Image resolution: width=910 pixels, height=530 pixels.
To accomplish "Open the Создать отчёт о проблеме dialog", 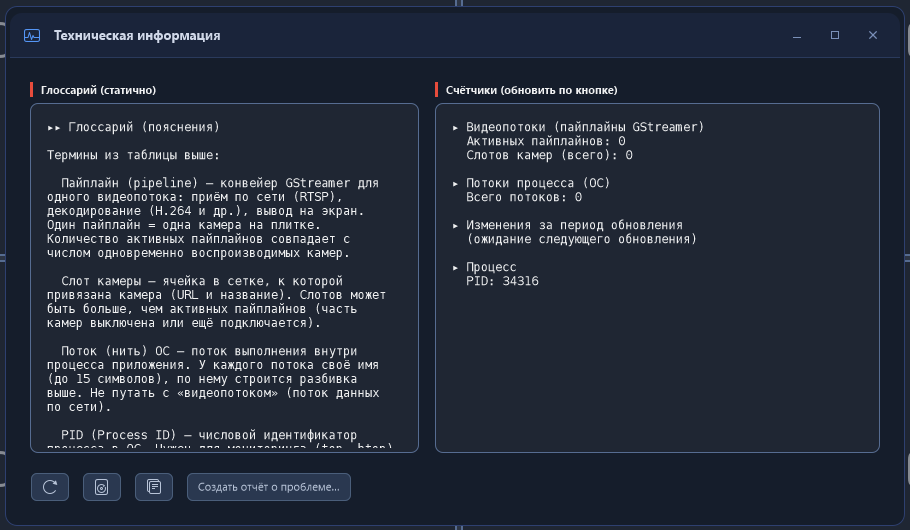I will [269, 487].
